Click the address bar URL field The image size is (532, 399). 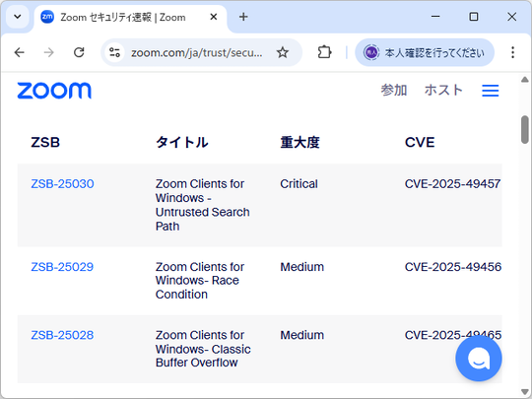pyautogui.click(x=197, y=52)
